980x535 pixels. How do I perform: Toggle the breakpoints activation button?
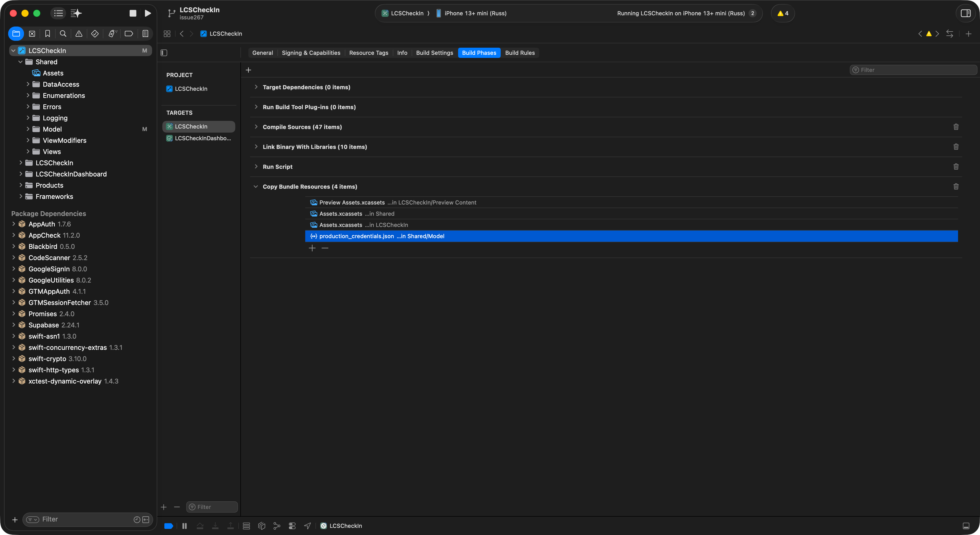[168, 526]
